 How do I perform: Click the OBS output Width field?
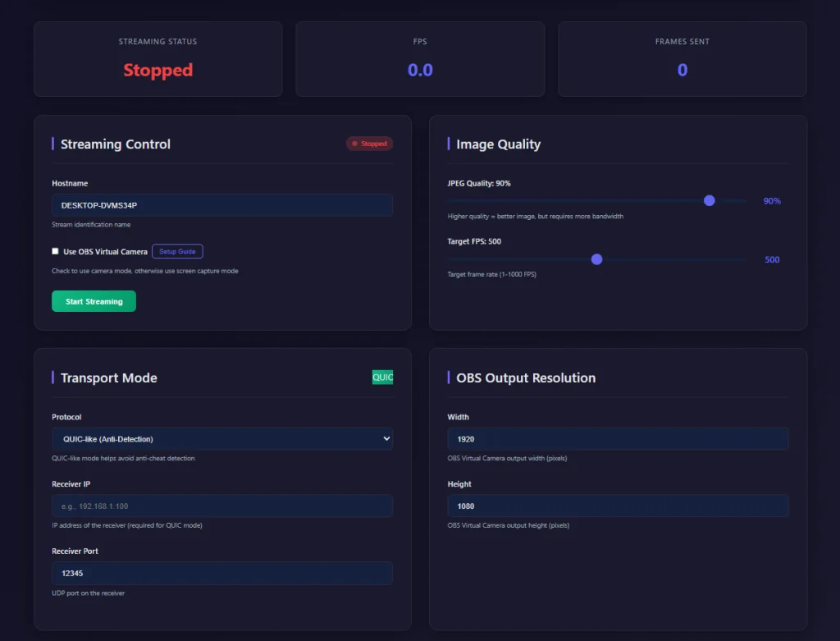pyautogui.click(x=617, y=438)
